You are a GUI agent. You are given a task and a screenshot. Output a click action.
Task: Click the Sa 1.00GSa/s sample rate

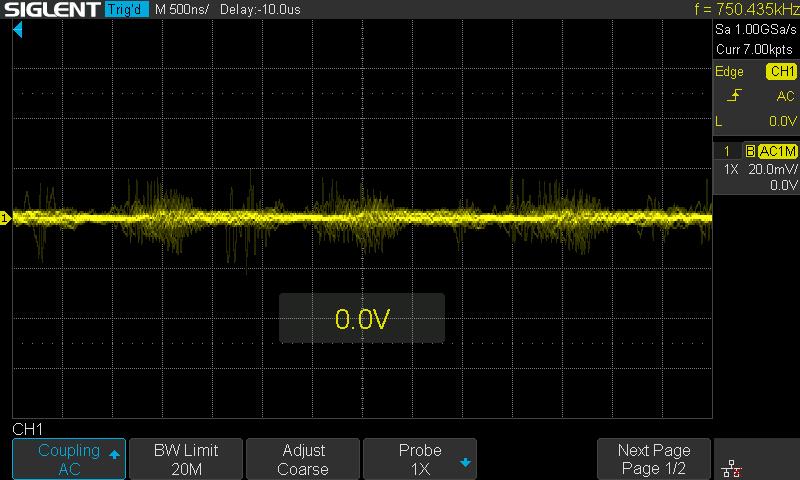coord(756,29)
